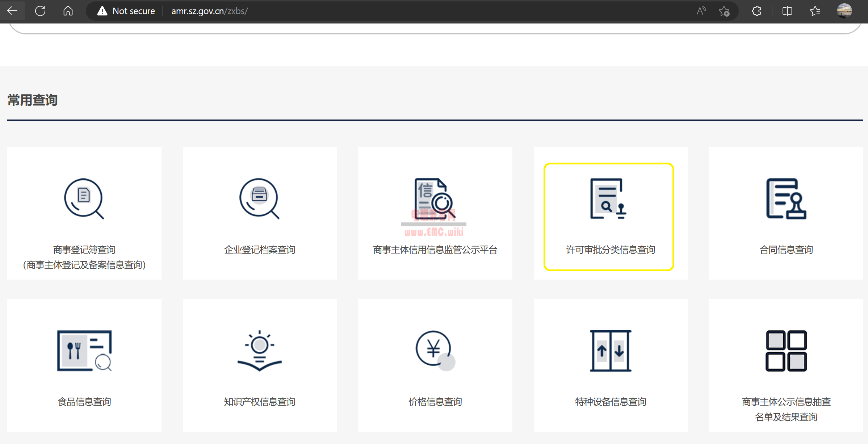Open the 企业登记档案查询 magnifier icon

click(259, 199)
